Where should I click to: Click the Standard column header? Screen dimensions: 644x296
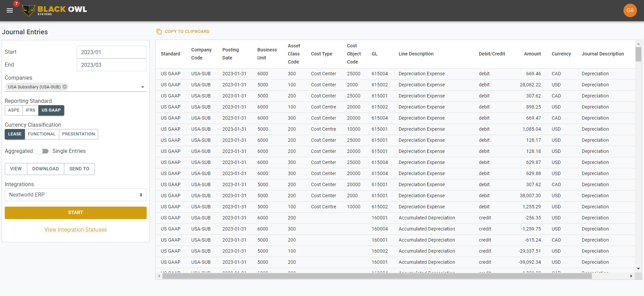click(x=171, y=54)
